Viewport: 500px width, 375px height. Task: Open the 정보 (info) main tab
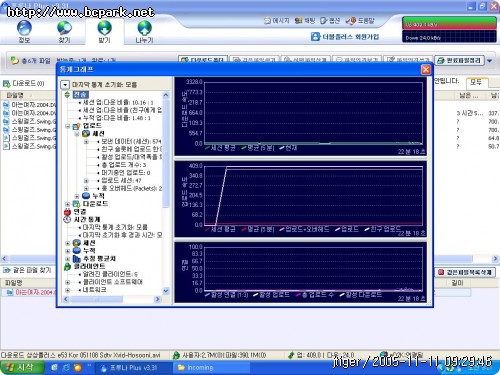(24, 32)
